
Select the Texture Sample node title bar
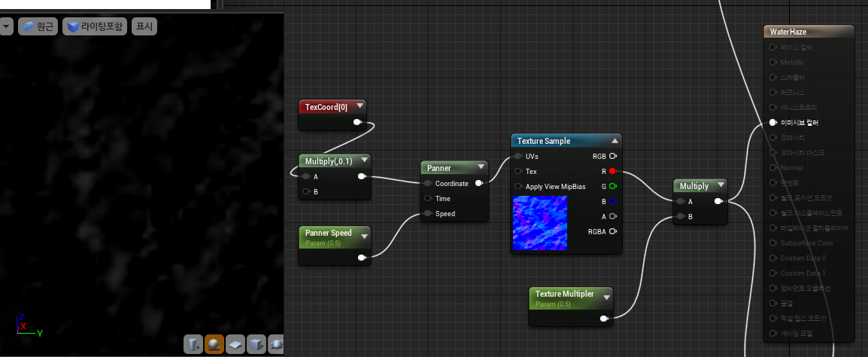(566, 141)
